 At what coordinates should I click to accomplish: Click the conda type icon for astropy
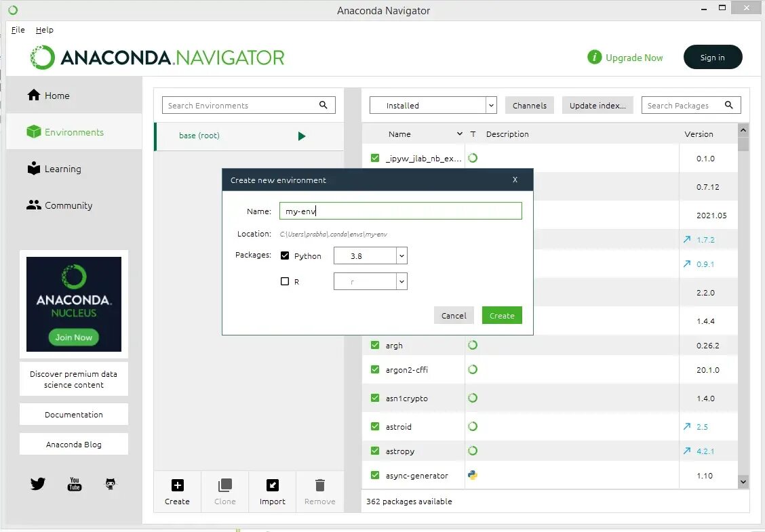pyautogui.click(x=473, y=451)
